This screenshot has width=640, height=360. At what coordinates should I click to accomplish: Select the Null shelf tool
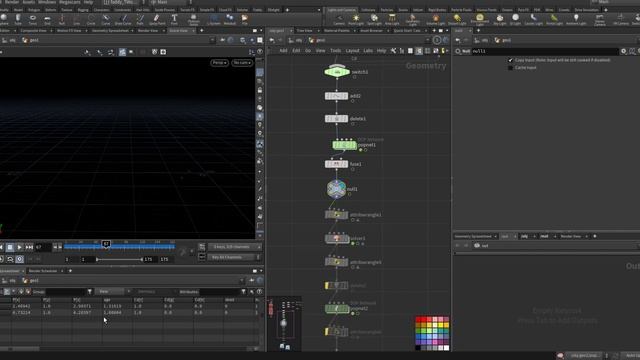click(x=62, y=19)
